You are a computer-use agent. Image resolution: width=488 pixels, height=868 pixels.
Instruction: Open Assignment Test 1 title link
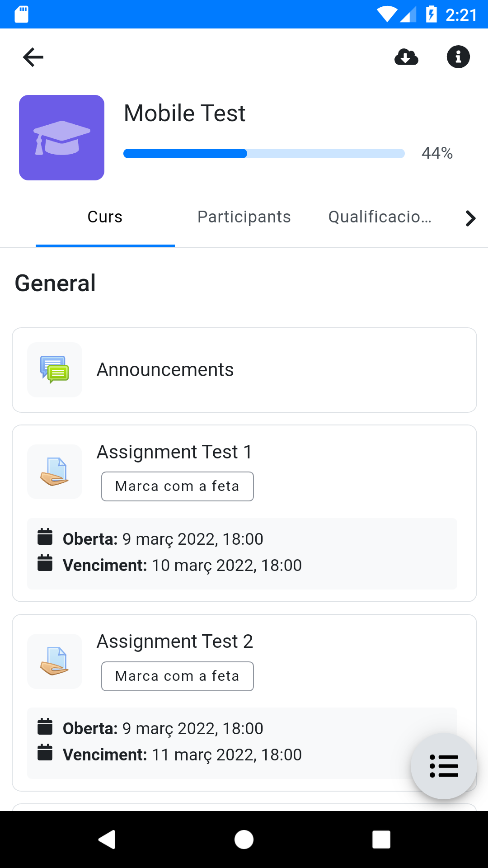click(174, 452)
